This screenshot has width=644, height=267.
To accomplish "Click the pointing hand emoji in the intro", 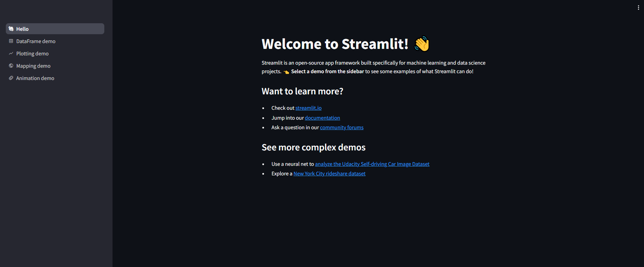I will tap(286, 72).
